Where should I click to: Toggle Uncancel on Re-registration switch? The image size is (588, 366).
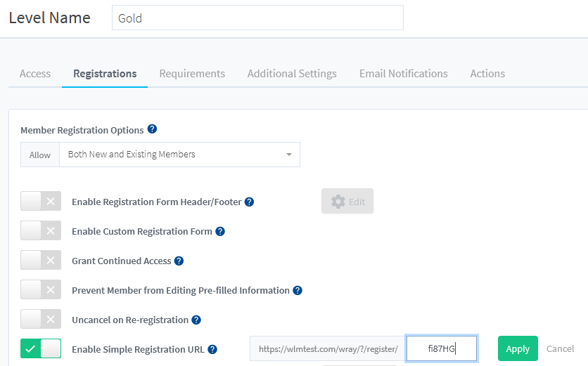(x=41, y=319)
